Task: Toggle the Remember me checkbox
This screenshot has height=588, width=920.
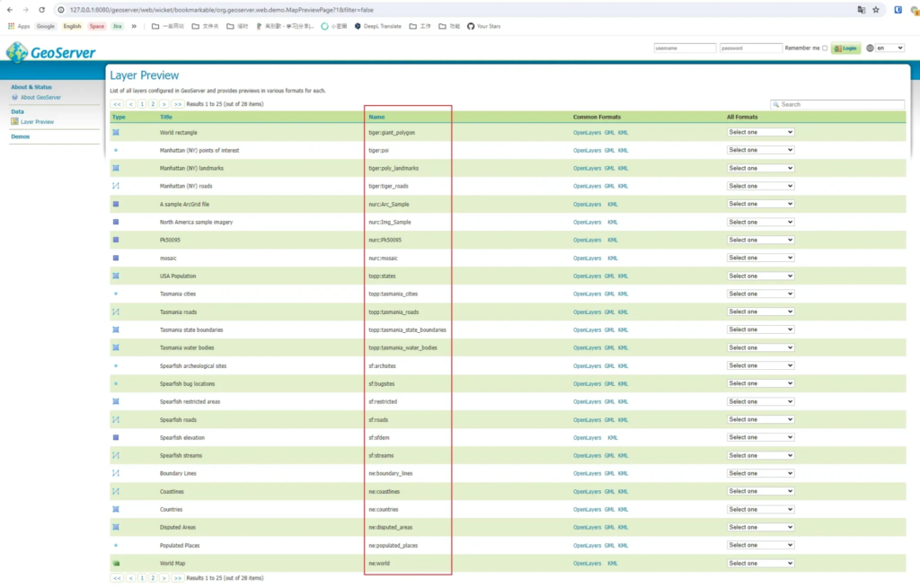Action: coord(825,48)
